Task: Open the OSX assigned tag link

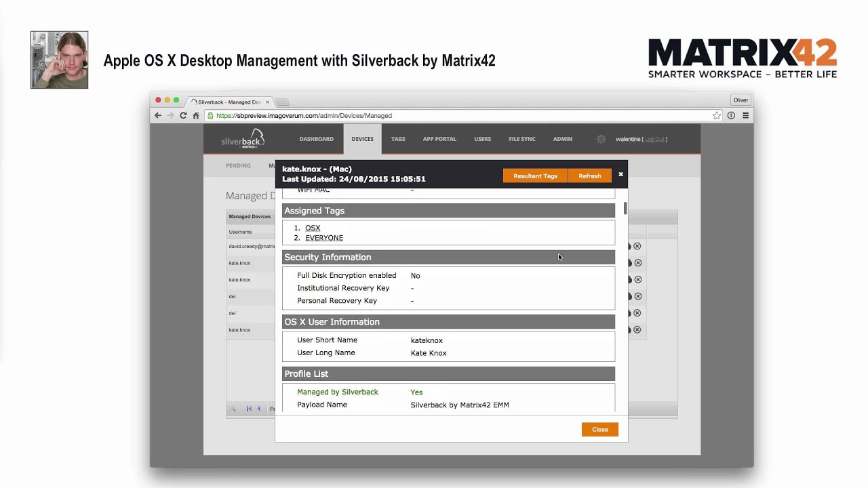Action: click(x=313, y=228)
